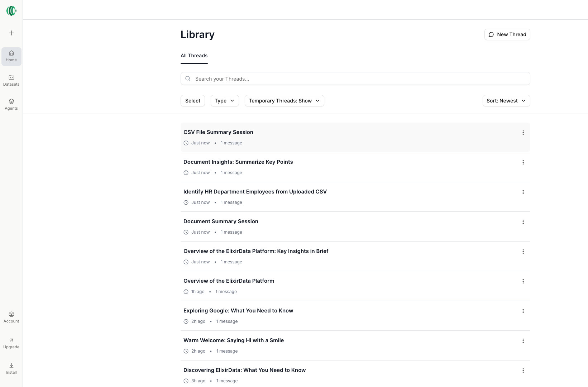Open options menu for CSV File Summary Session
The image size is (588, 387).
(x=523, y=133)
